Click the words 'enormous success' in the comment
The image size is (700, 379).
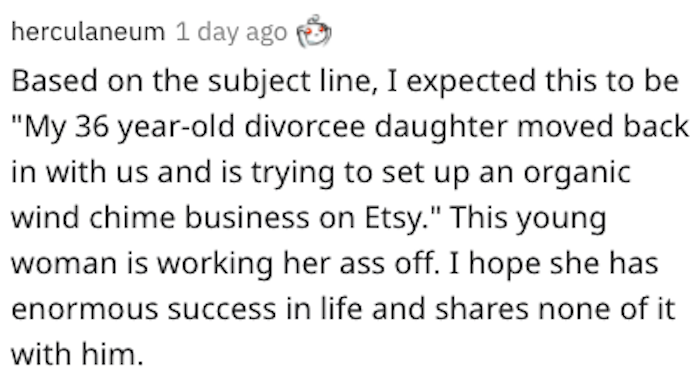(144, 309)
